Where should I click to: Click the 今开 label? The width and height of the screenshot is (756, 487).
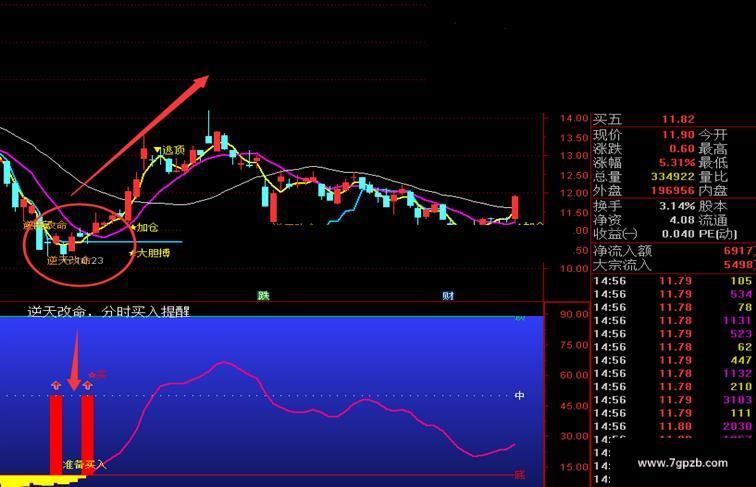[x=713, y=135]
